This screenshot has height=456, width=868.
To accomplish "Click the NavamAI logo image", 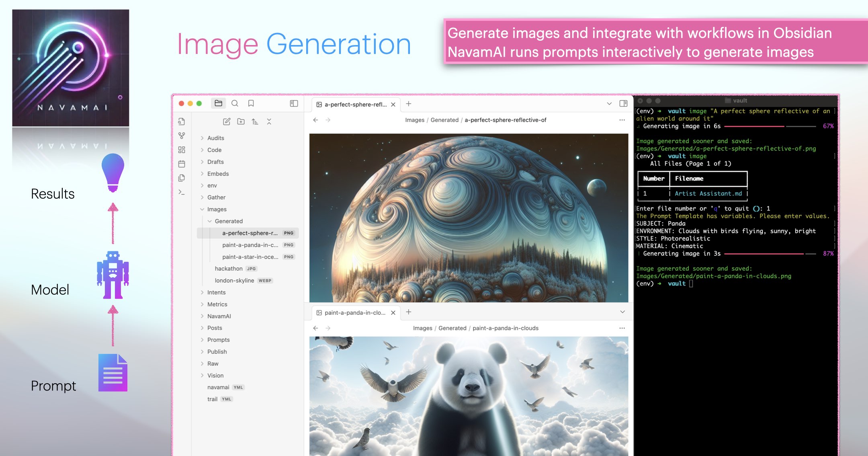I will tap(71, 68).
